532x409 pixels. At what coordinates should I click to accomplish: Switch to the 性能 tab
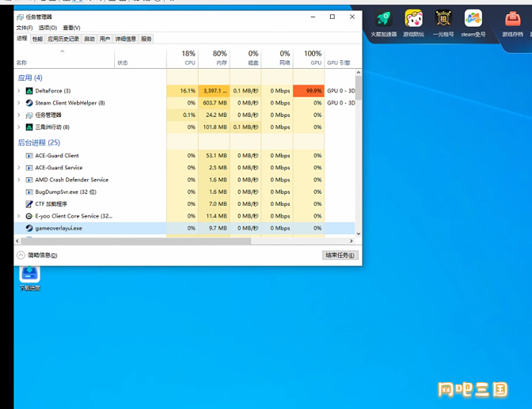(37, 39)
